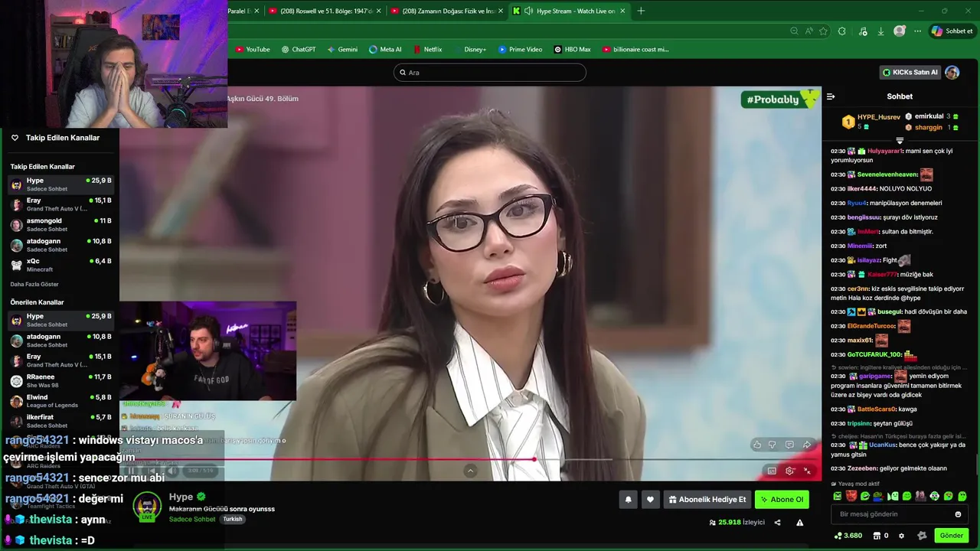Open the browser extensions puzzle icon

[842, 31]
